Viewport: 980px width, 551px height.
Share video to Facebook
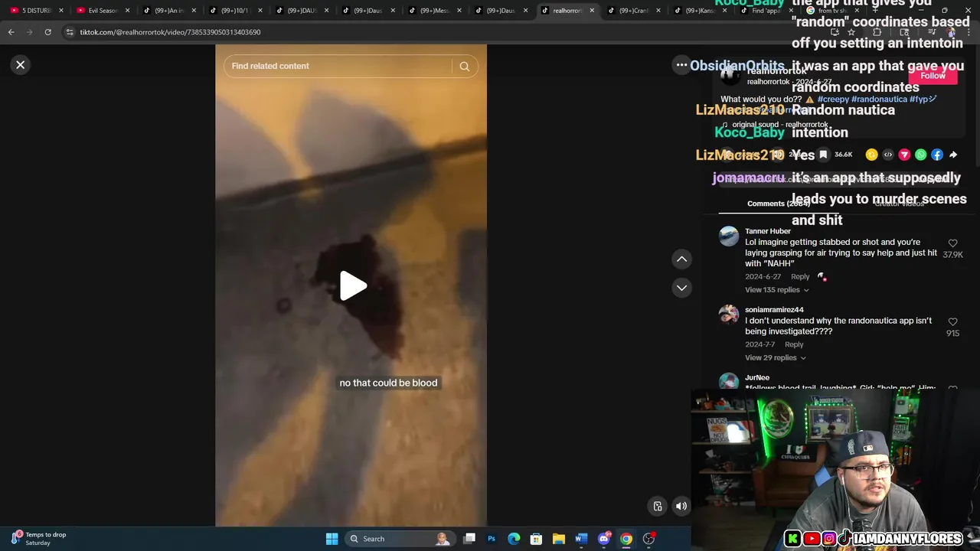[x=937, y=155]
